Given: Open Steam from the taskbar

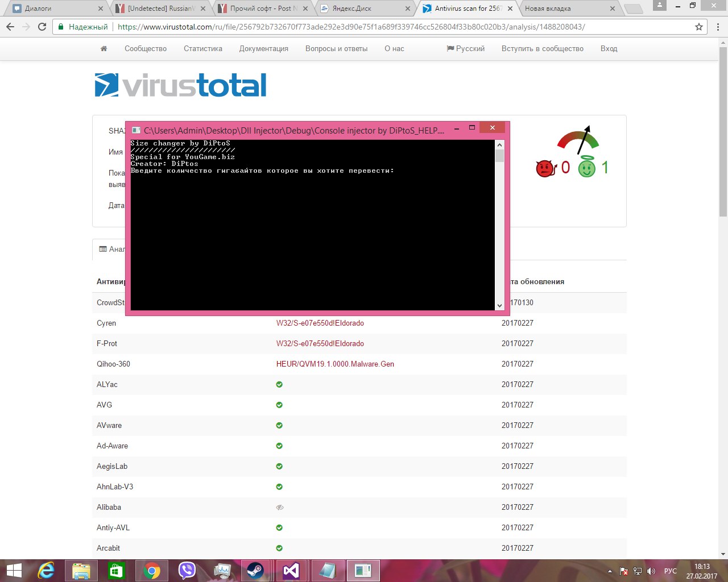Looking at the screenshot, I should pyautogui.click(x=255, y=571).
